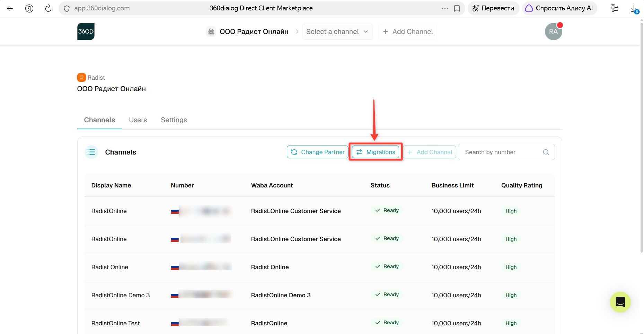The image size is (644, 334).
Task: Click the 360D logo
Action: tap(86, 32)
